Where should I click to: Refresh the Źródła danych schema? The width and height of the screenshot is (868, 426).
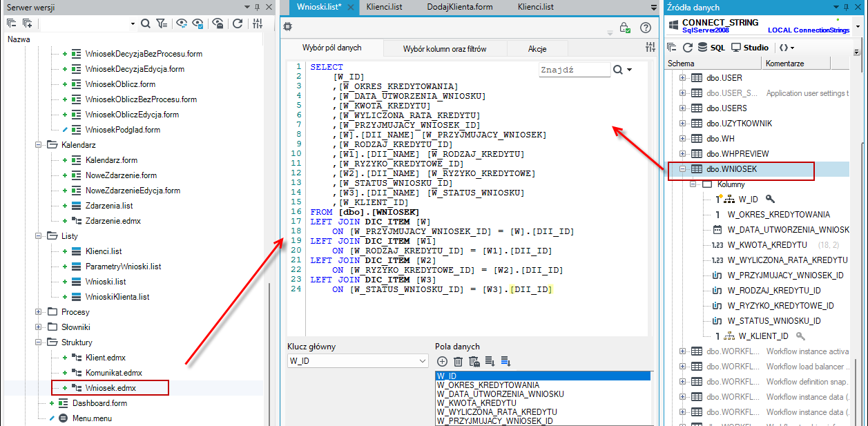[687, 48]
